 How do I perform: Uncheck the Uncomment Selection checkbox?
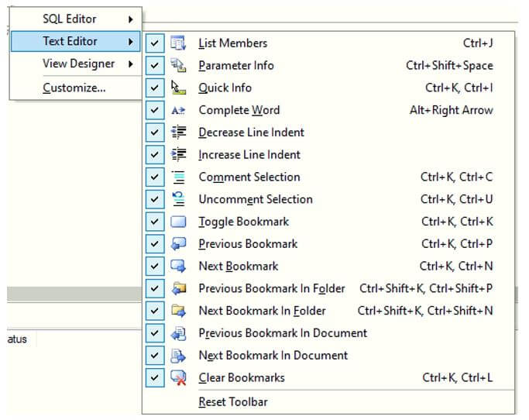click(155, 200)
